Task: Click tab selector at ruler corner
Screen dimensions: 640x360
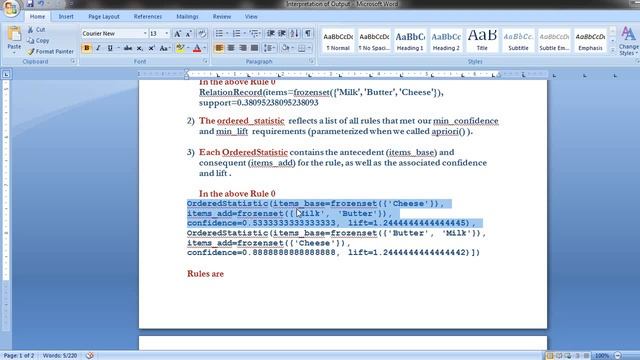Action: tap(6, 74)
